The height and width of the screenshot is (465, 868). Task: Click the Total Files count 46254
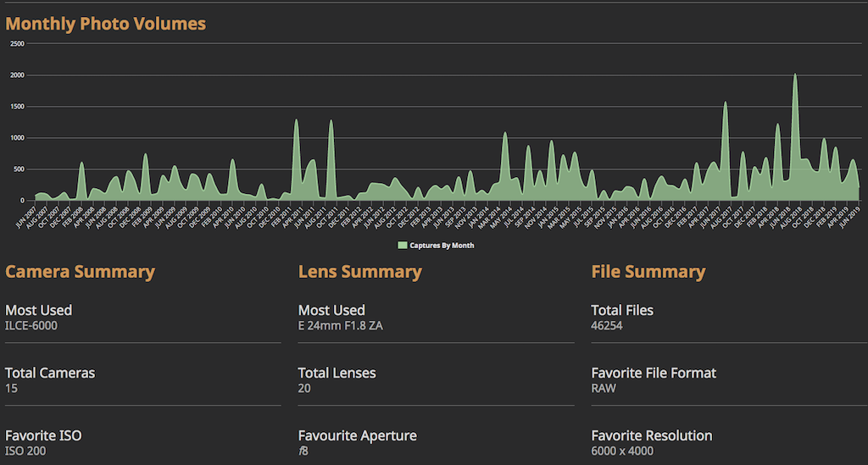(607, 325)
